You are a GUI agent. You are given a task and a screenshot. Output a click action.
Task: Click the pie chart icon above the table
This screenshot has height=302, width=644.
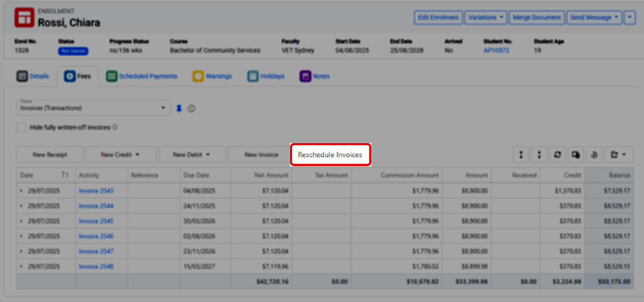594,155
